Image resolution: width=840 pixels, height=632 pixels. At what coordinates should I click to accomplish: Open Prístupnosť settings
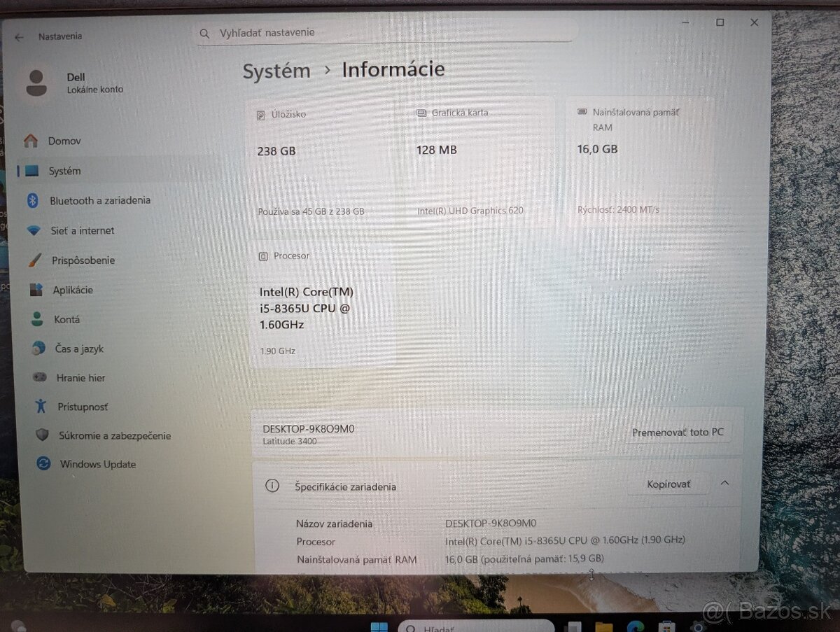tap(82, 407)
